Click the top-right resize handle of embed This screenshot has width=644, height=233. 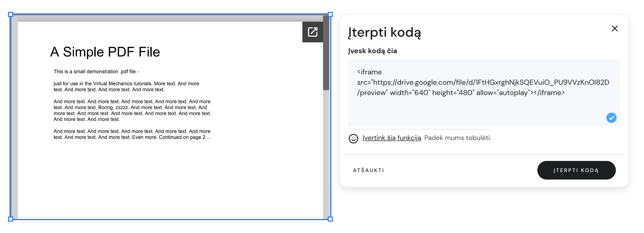tap(330, 14)
